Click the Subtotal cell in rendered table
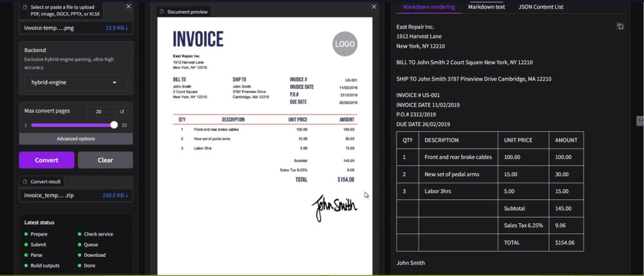 pyautogui.click(x=523, y=208)
